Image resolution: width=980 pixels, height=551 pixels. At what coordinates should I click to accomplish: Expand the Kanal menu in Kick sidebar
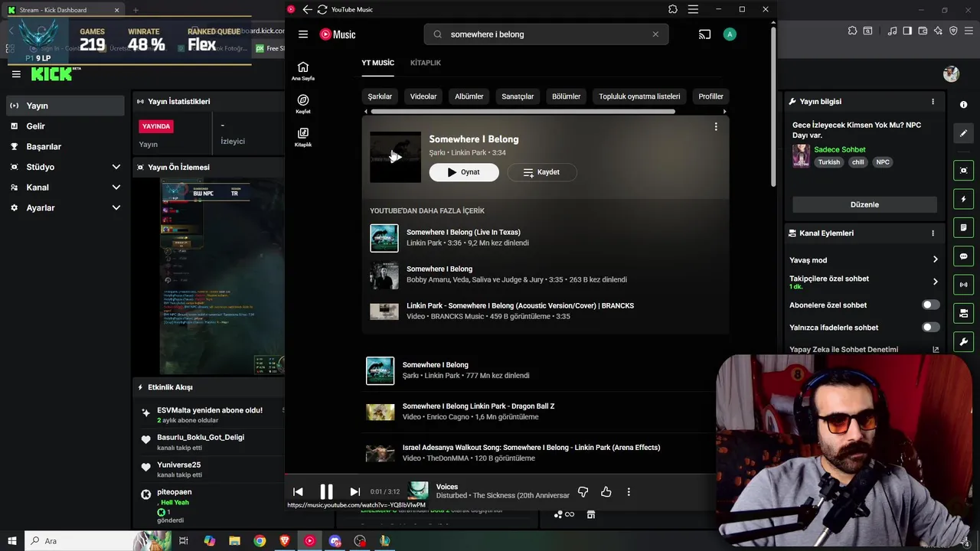116,187
